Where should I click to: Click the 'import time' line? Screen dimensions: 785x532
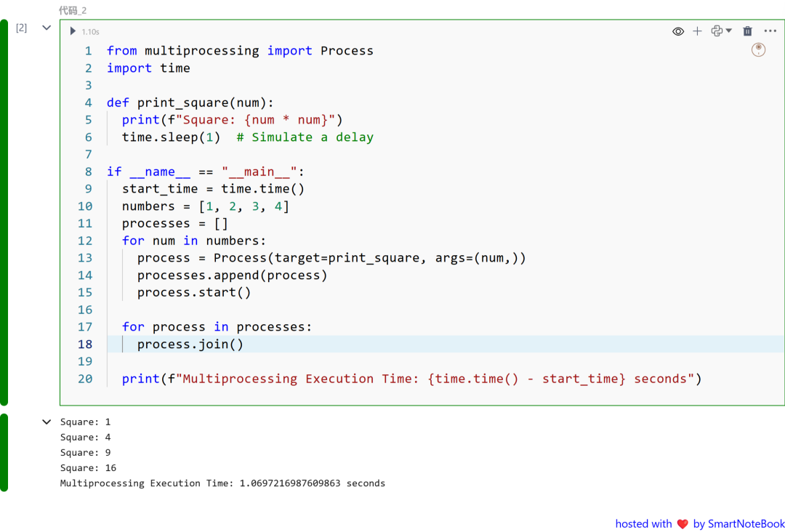(x=148, y=68)
